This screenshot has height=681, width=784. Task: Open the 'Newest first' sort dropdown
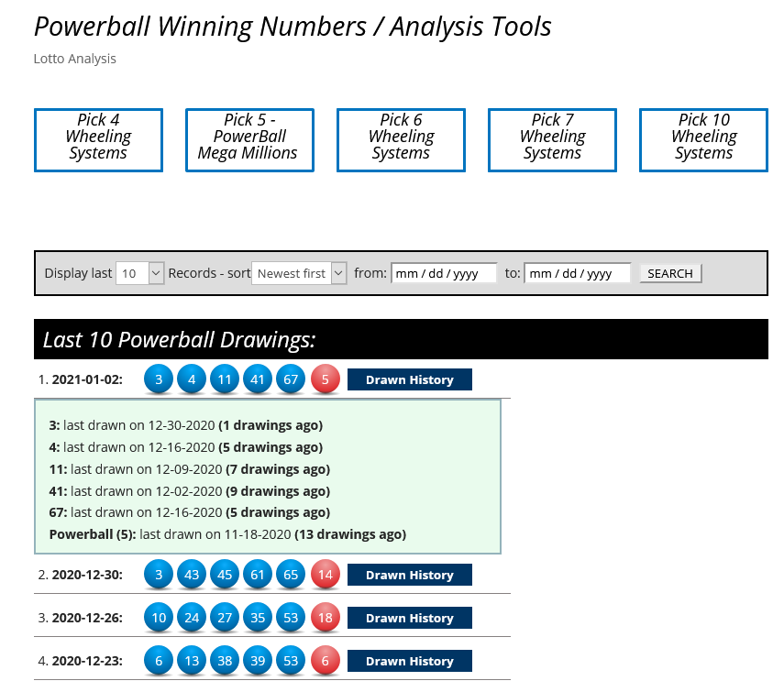coord(299,273)
